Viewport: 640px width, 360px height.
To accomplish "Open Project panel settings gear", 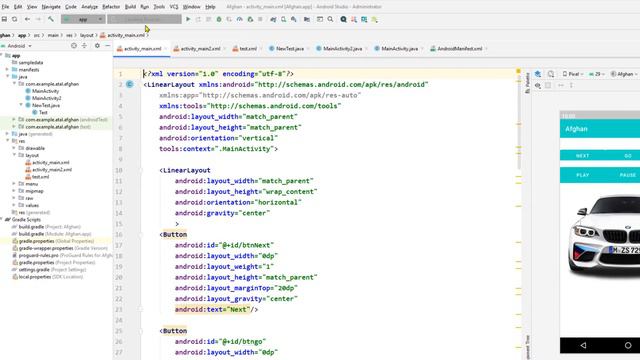I will point(97,46).
